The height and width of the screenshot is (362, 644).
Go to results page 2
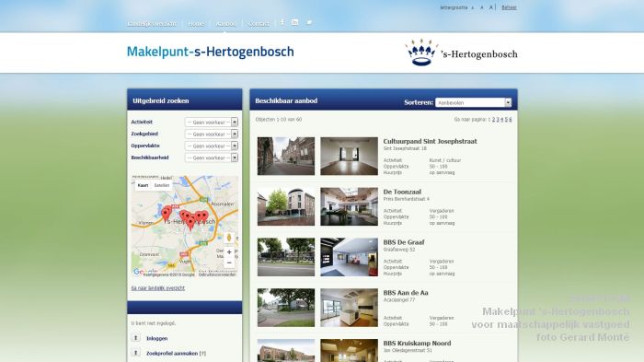(x=494, y=120)
